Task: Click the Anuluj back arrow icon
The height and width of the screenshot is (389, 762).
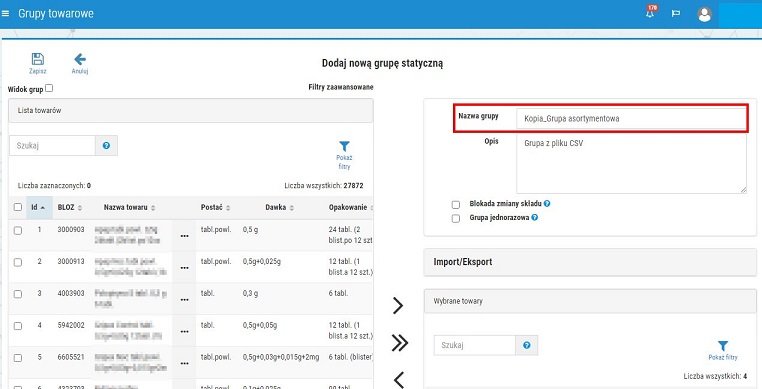Action: click(80, 59)
